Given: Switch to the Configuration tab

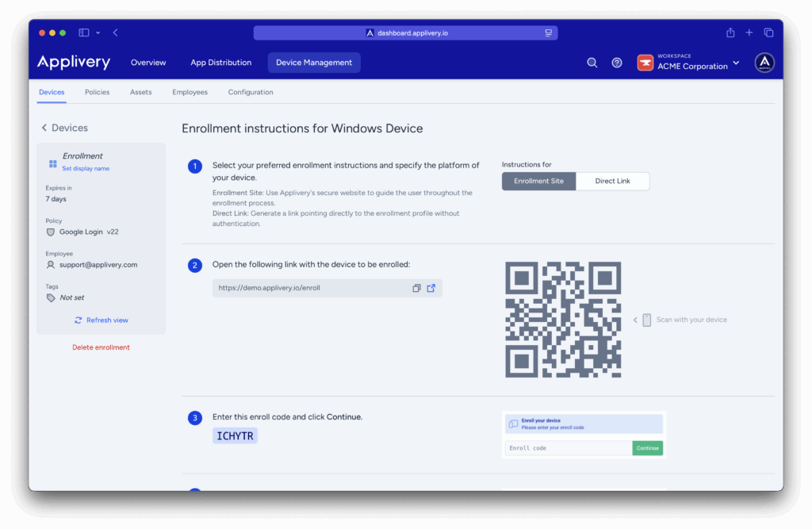Looking at the screenshot, I should [x=251, y=92].
